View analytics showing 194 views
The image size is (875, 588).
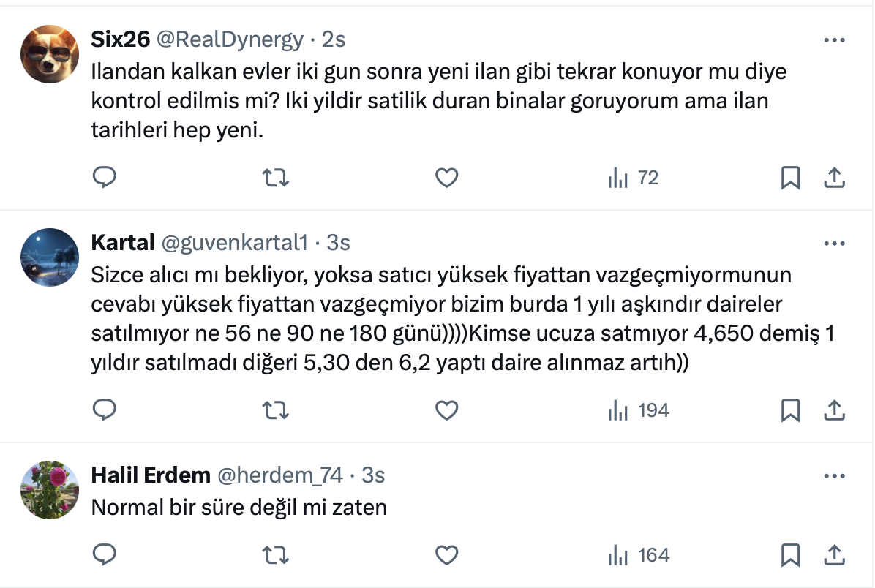[x=638, y=410]
